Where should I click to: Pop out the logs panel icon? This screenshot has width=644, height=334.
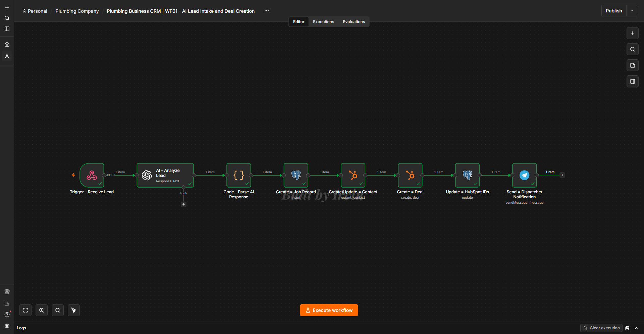pos(627,328)
